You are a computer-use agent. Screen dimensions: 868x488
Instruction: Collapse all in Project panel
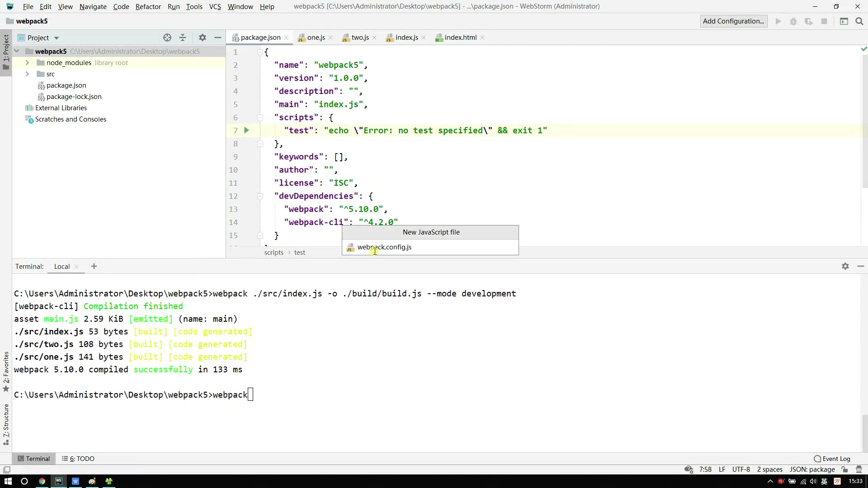pyautogui.click(x=183, y=38)
